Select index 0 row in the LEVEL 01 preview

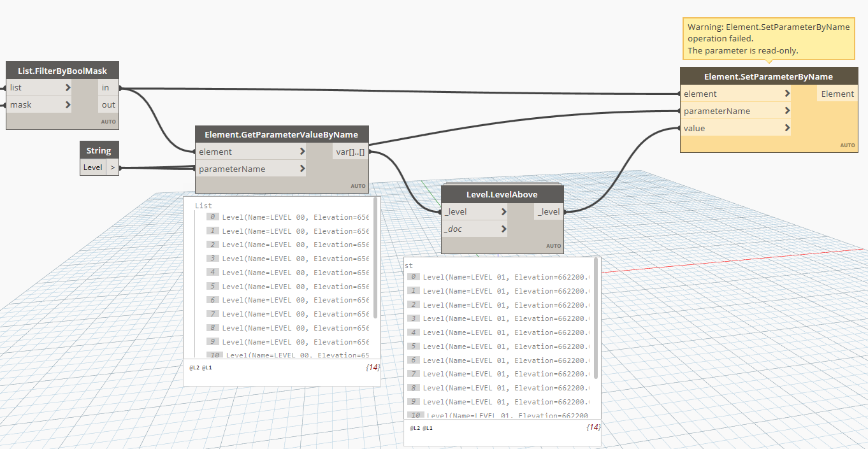(x=499, y=277)
